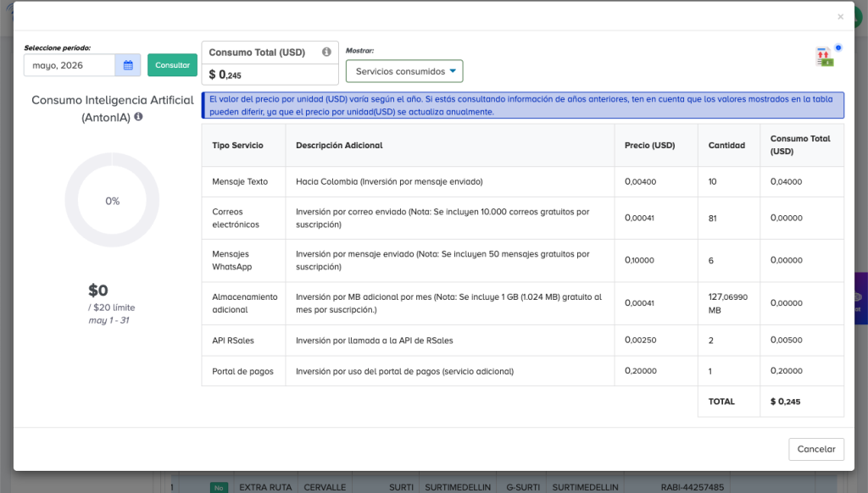Click the blue notice about precio por unidad
This screenshot has height=493, width=868.
click(x=522, y=105)
